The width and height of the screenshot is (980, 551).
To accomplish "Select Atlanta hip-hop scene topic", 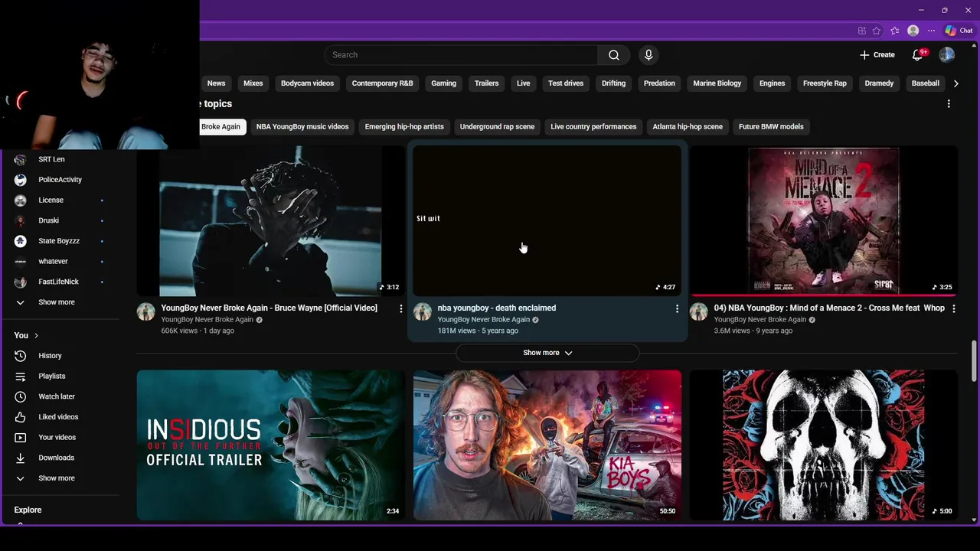I will [688, 127].
